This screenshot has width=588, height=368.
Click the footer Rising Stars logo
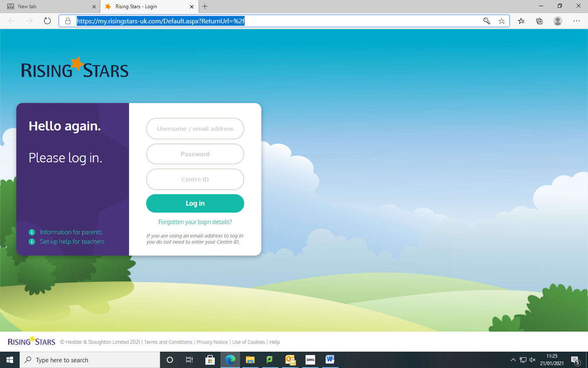pos(31,341)
